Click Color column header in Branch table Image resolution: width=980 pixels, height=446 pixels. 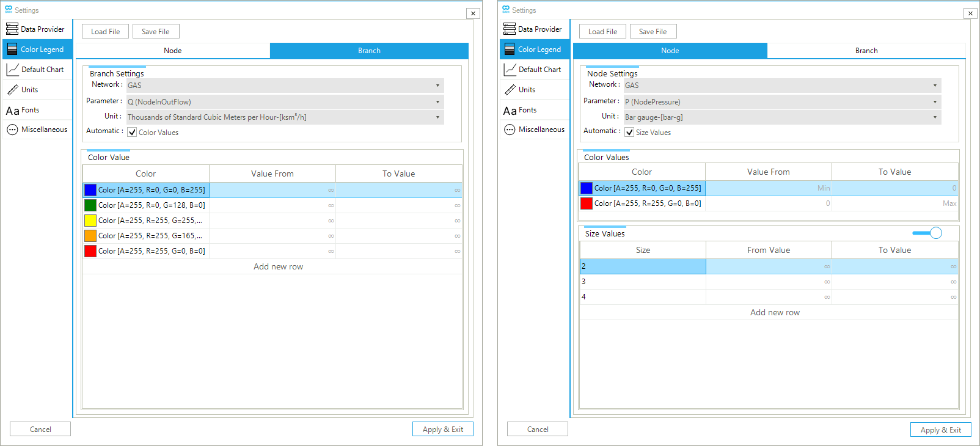point(146,174)
